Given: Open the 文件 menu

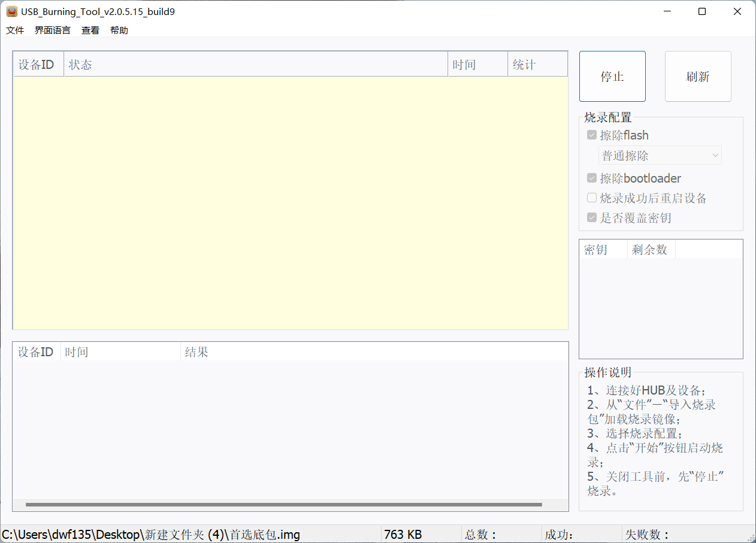Looking at the screenshot, I should 15,31.
